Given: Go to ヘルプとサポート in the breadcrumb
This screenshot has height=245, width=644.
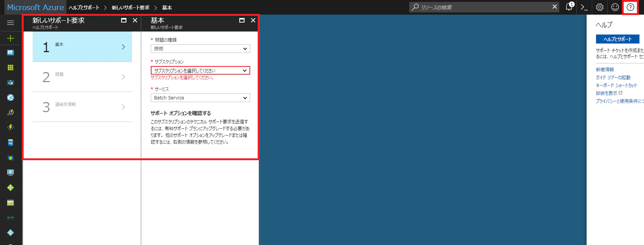Looking at the screenshot, I should 84,8.
